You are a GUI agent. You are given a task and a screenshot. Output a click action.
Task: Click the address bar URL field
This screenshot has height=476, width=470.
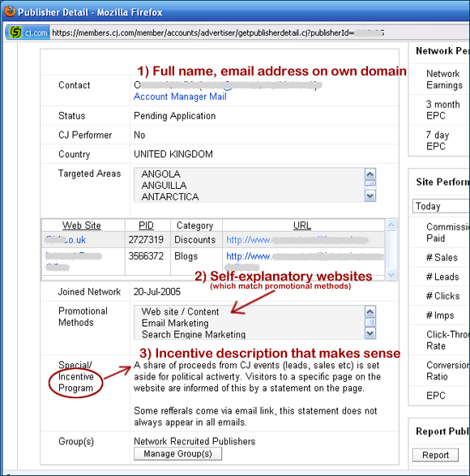[x=259, y=32]
